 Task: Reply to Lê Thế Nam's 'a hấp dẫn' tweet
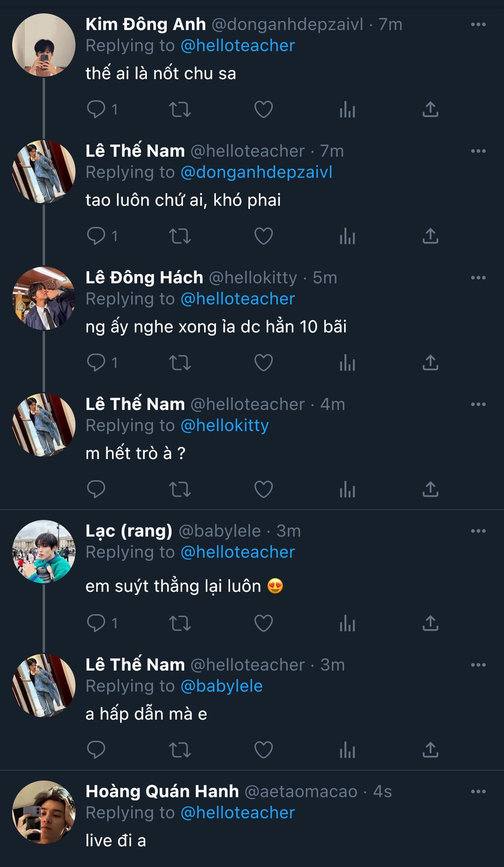coord(96,750)
